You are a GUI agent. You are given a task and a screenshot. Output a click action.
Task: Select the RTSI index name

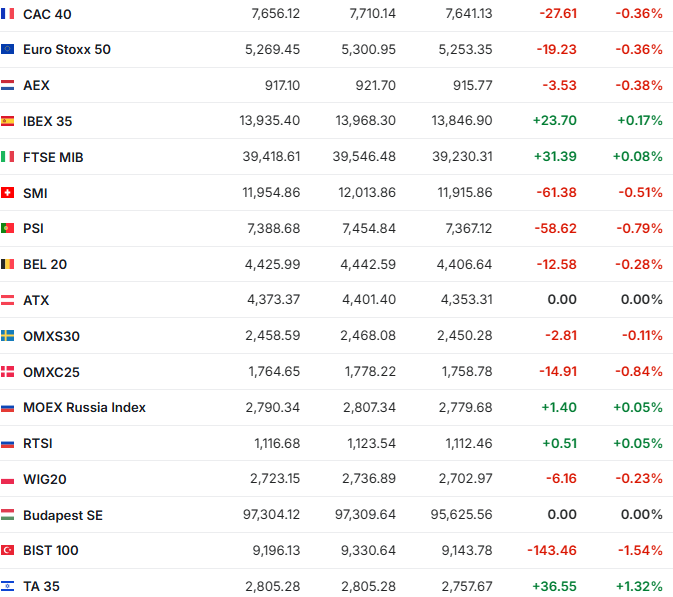(38, 443)
